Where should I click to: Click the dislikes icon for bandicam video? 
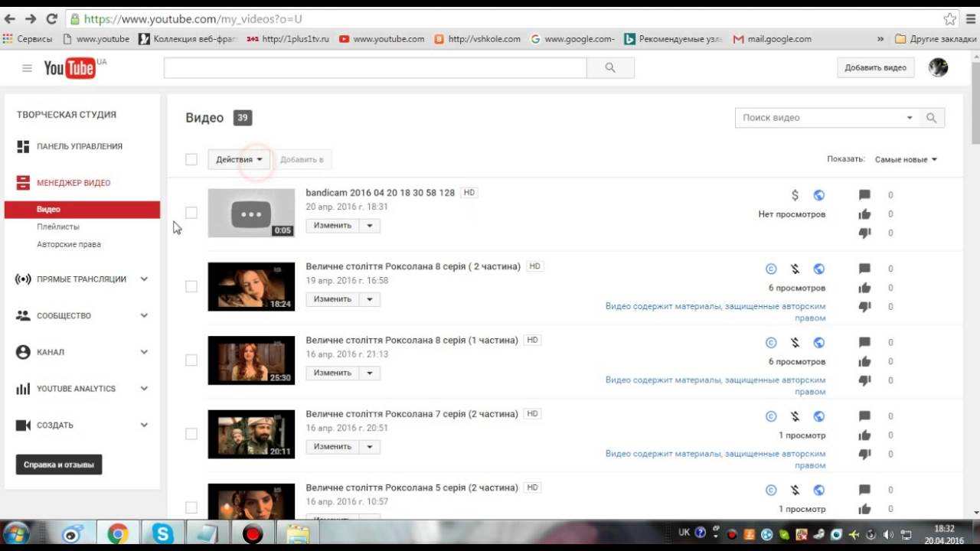864,233
